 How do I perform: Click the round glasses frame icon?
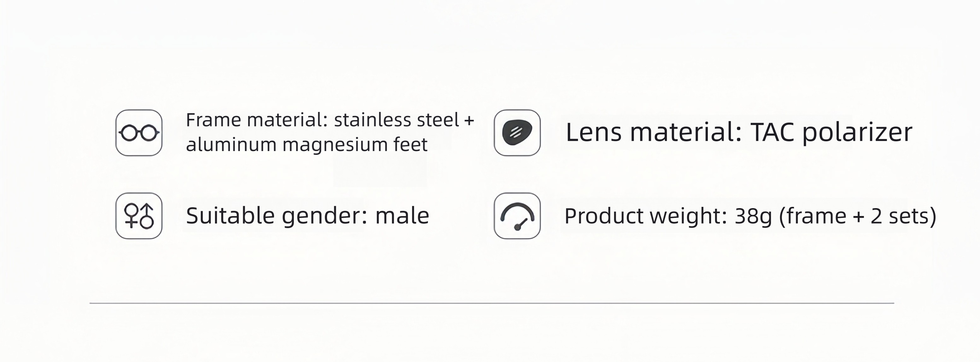pyautogui.click(x=139, y=133)
